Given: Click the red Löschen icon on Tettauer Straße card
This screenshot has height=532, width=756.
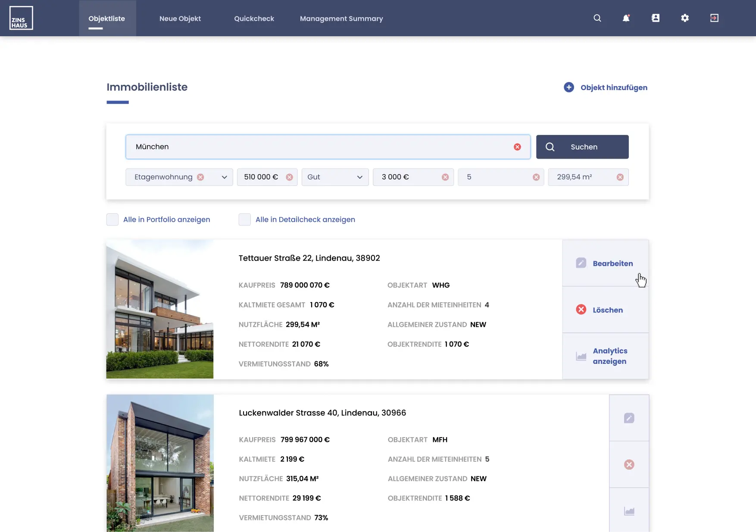Looking at the screenshot, I should (581, 309).
